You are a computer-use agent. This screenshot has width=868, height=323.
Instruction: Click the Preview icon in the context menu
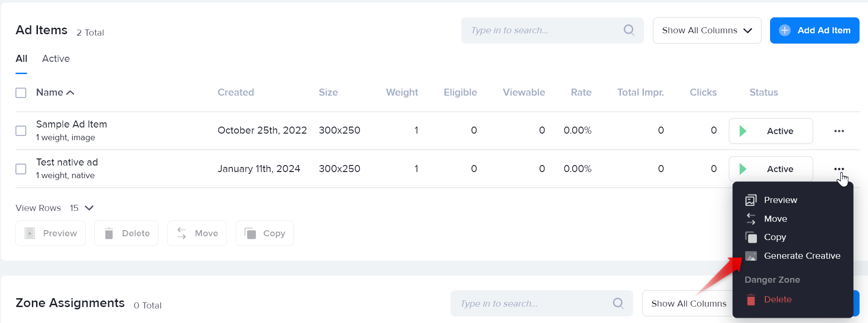[x=751, y=200]
